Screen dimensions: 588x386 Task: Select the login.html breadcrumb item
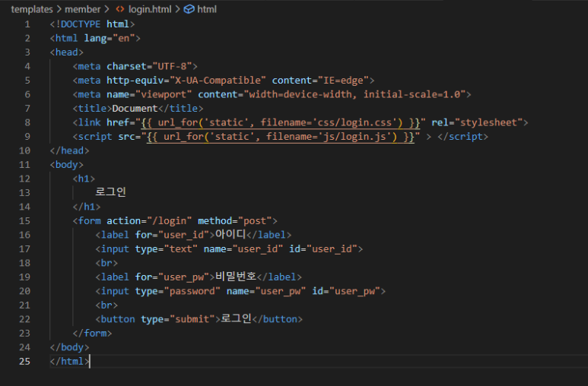pyautogui.click(x=150, y=9)
